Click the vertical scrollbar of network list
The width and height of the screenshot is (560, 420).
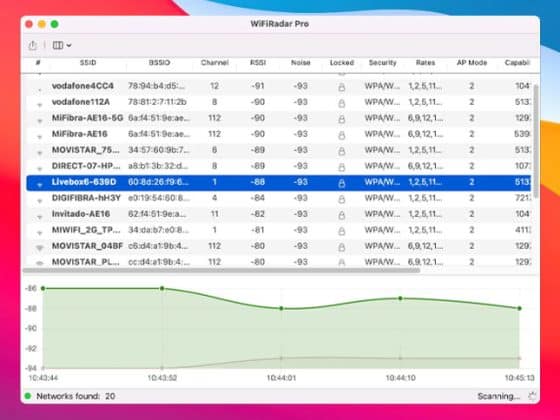coord(536,141)
